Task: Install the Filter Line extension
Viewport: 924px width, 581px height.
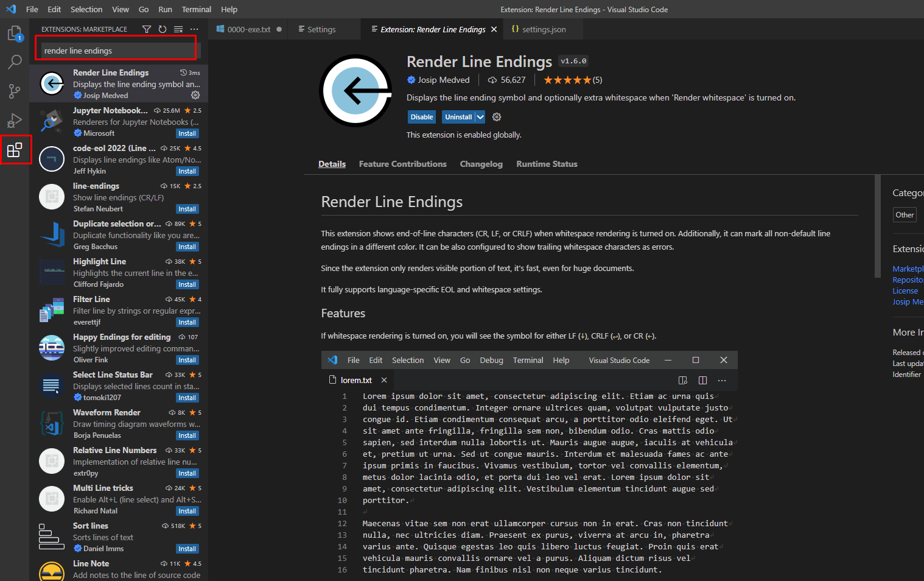Action: (187, 322)
